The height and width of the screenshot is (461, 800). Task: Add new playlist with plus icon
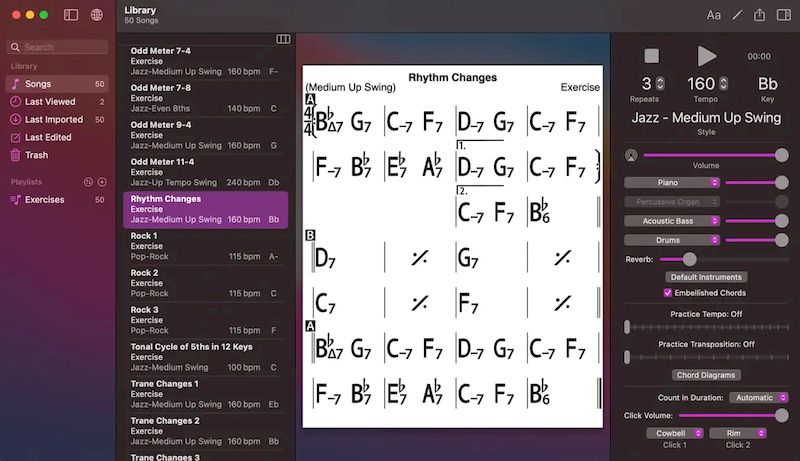point(102,182)
